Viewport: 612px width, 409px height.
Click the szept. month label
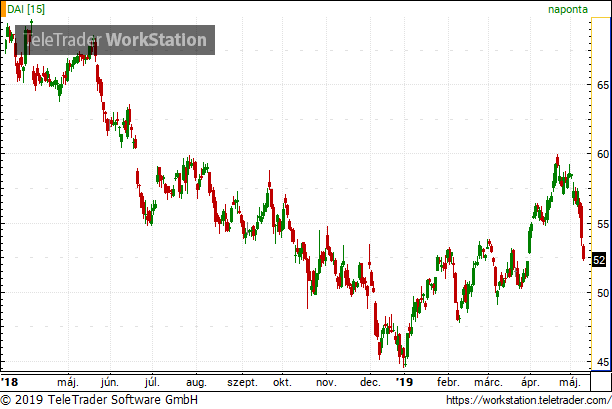pyautogui.click(x=242, y=382)
